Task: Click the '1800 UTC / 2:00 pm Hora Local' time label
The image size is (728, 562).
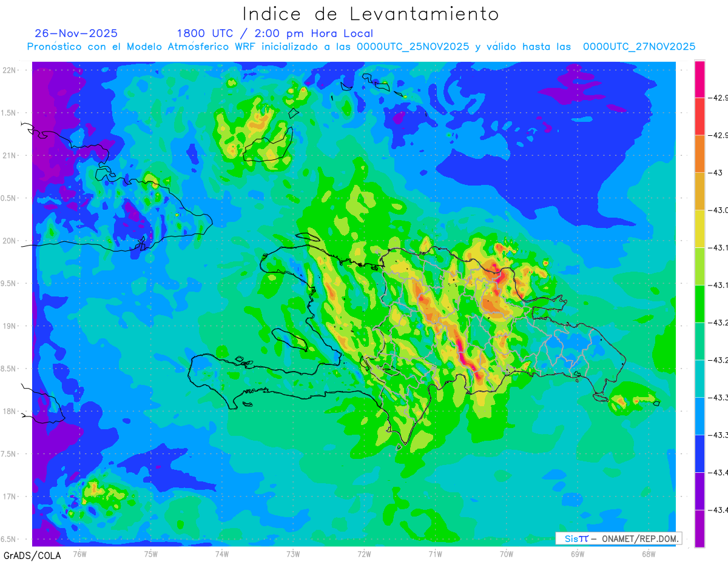Action: [x=275, y=33]
